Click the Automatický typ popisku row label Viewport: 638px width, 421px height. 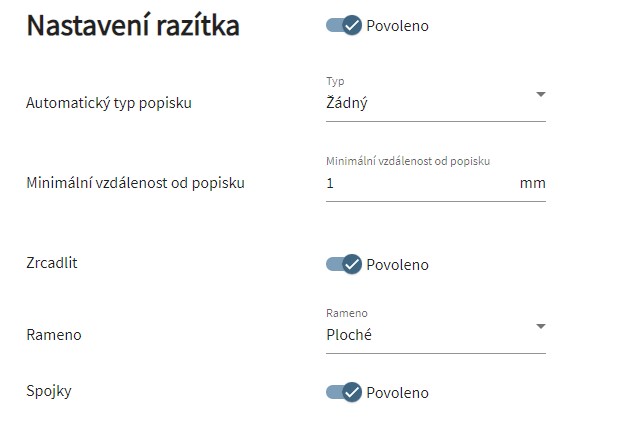click(x=109, y=102)
